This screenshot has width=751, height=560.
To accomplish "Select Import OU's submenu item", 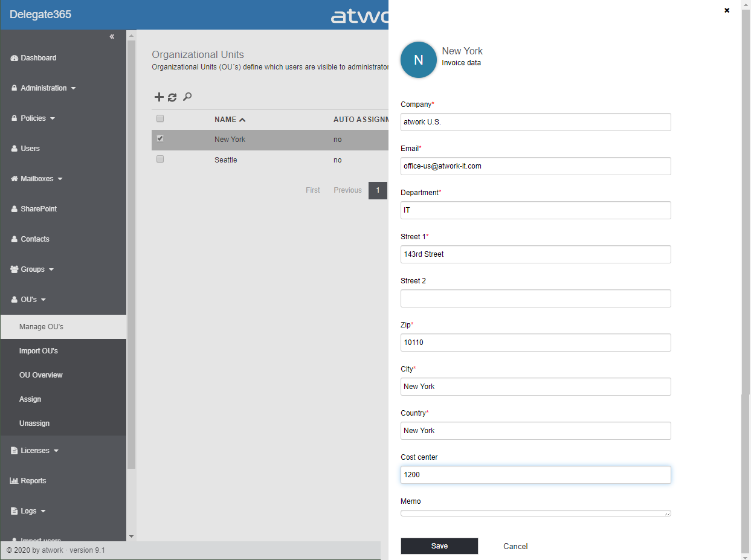I will pyautogui.click(x=63, y=351).
